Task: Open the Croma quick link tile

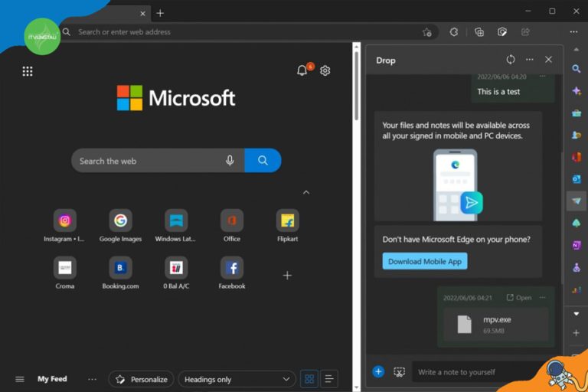Action: click(64, 273)
